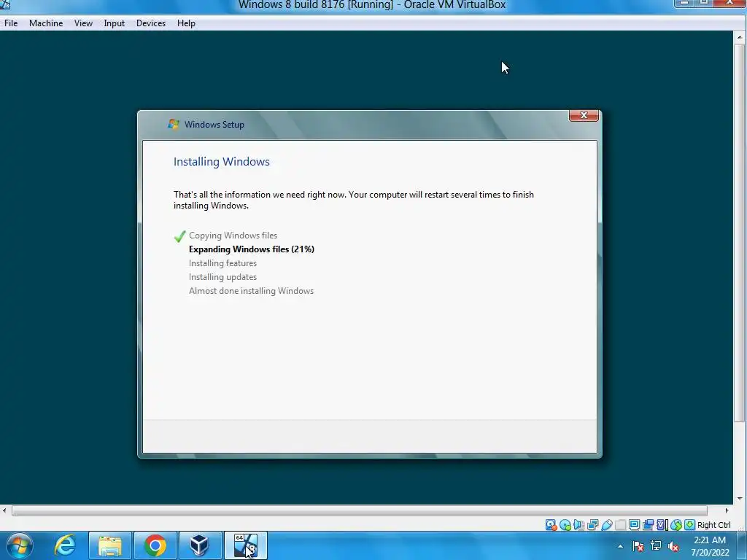
Task: Click the Copying Windows files step
Action: [x=233, y=236]
